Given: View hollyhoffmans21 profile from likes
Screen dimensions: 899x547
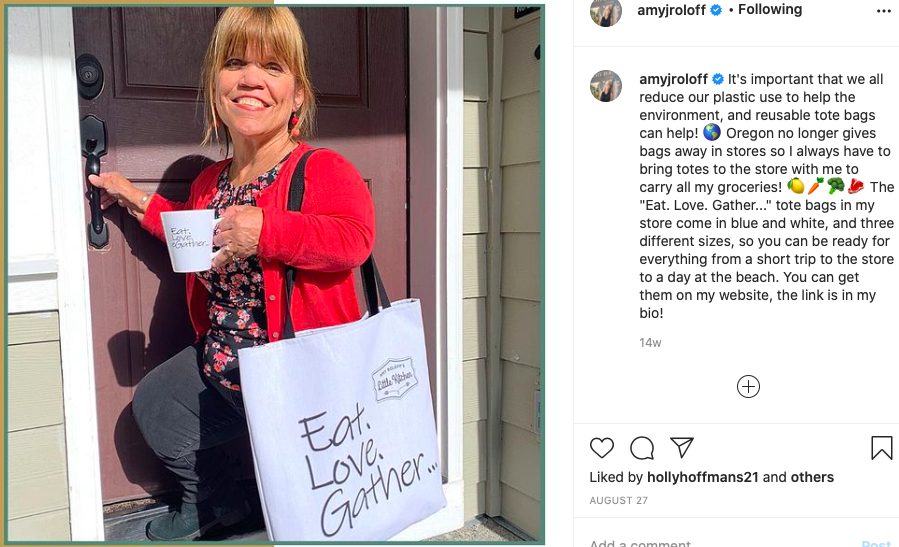Looking at the screenshot, I should [702, 477].
